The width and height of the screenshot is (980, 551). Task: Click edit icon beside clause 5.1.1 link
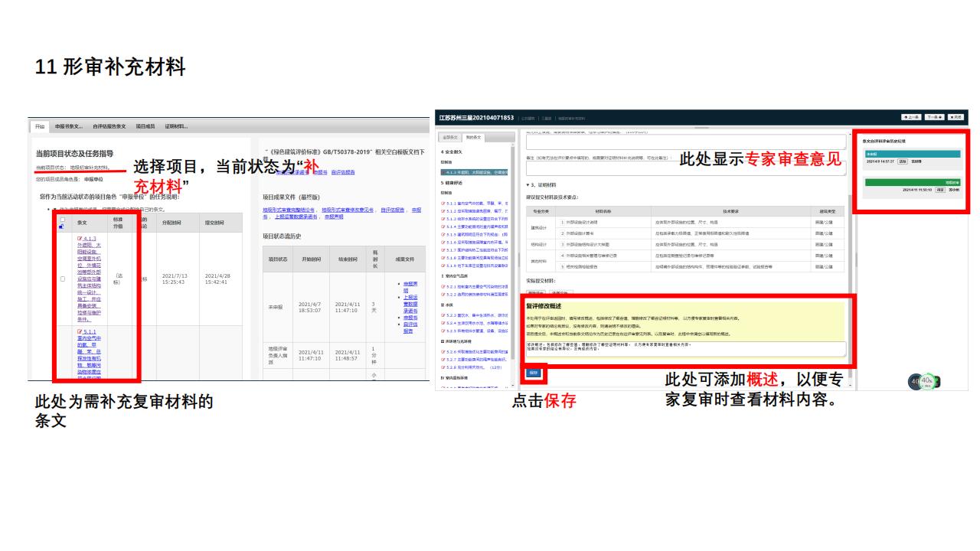(x=80, y=331)
